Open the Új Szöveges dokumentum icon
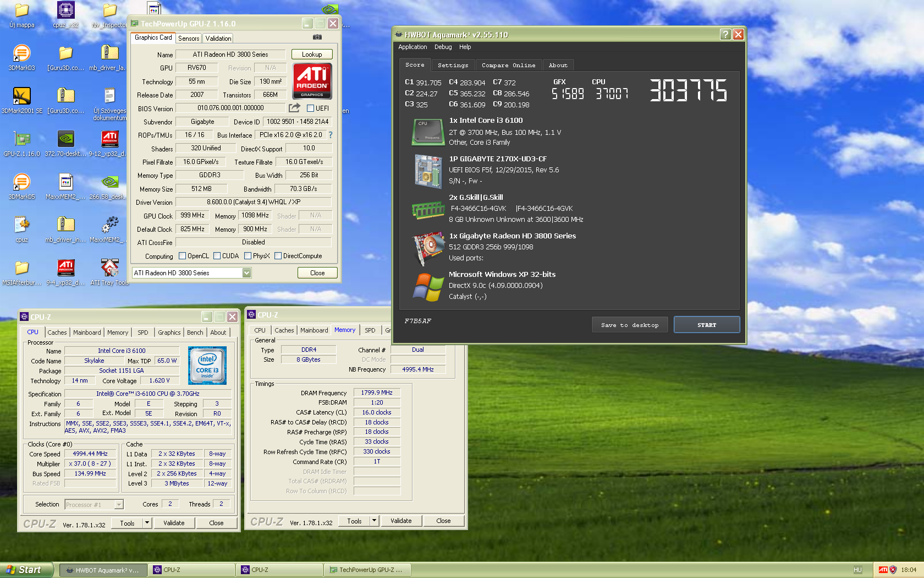This screenshot has width=924, height=578. tap(109, 105)
